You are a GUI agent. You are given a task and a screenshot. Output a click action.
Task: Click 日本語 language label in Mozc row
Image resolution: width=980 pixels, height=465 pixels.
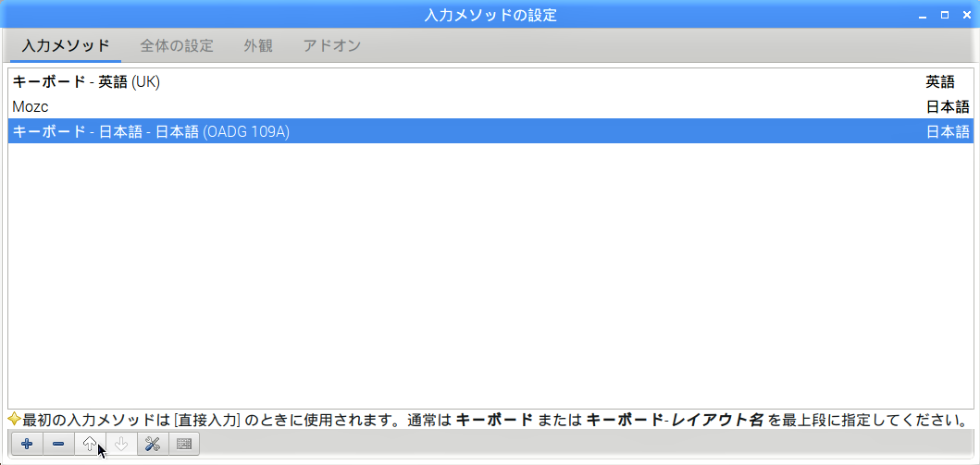tap(948, 106)
